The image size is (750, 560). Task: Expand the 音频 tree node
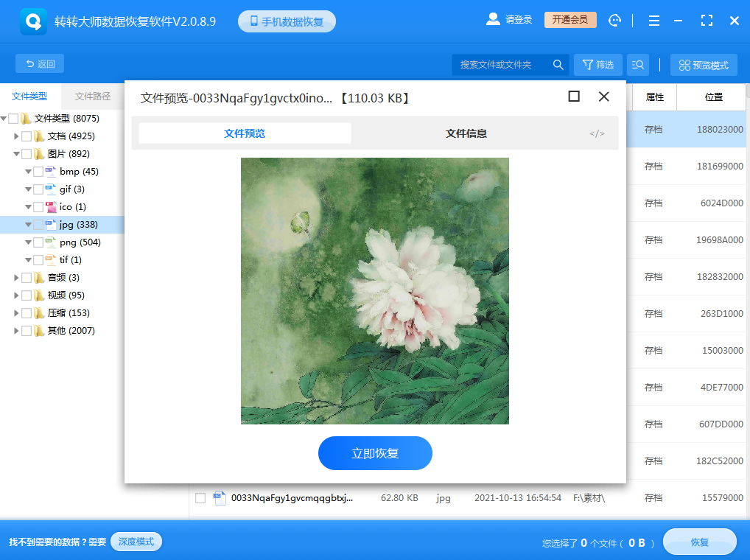(16, 277)
